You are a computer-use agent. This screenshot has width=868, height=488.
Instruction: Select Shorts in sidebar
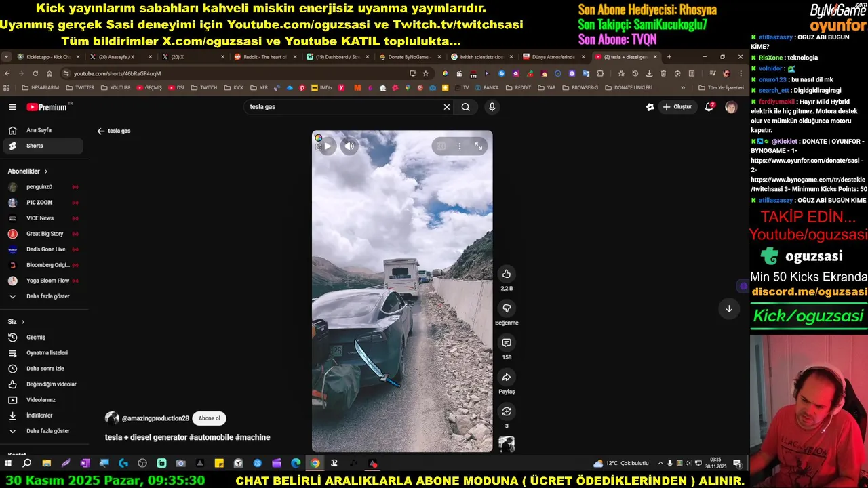[42, 146]
